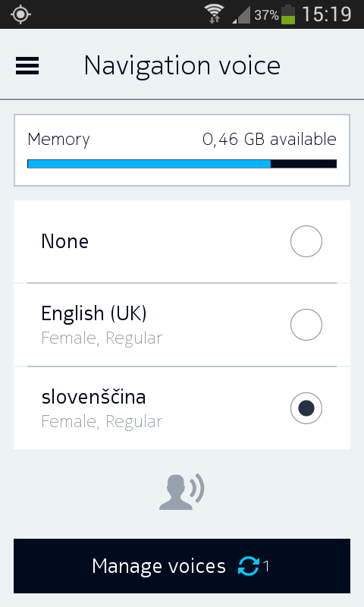Tap the battery indicator icon

coord(288,14)
